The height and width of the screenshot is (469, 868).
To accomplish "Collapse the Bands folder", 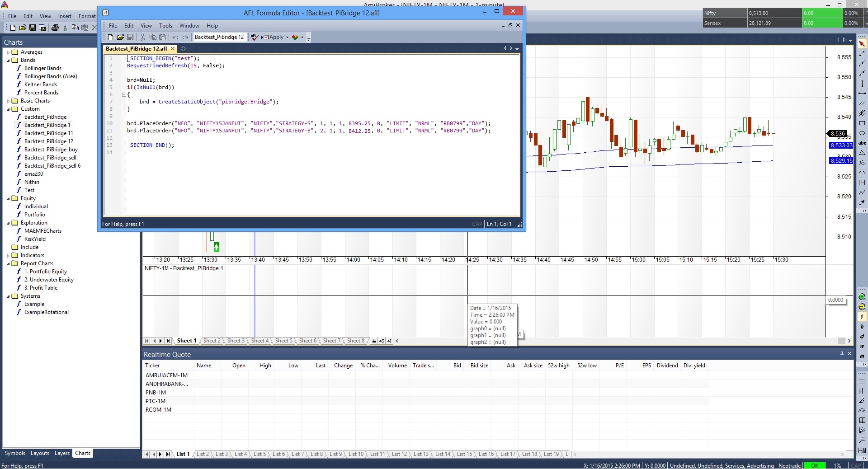I will (8, 60).
